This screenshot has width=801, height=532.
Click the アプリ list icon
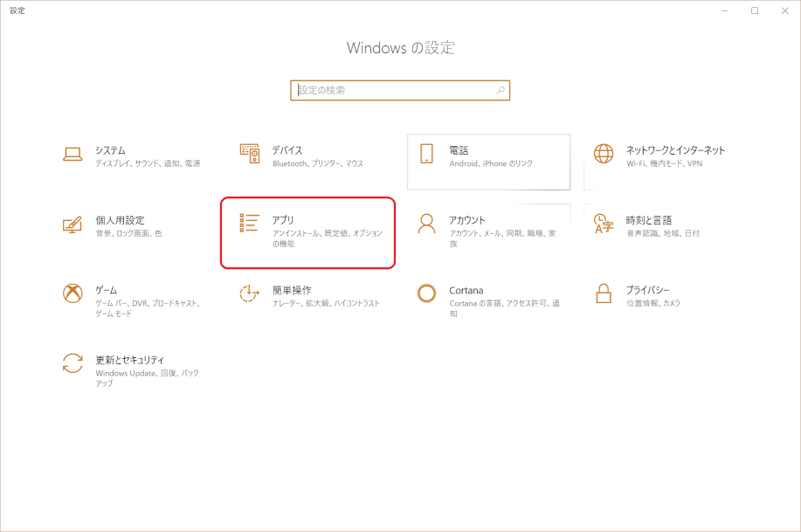coord(249,223)
